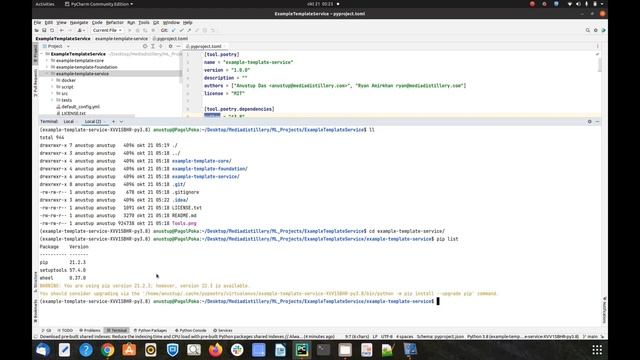Screen dimensions: 640x360
Task: Collapse the ExampleTemplateService root node
Action: point(42,54)
